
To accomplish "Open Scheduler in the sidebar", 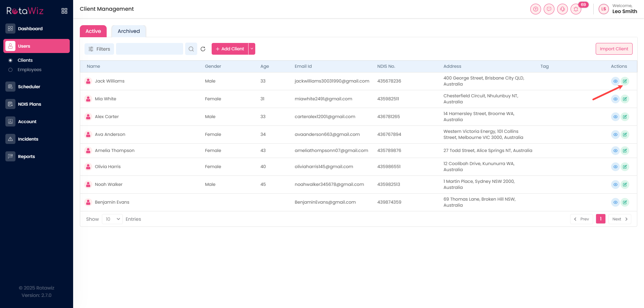I will click(x=29, y=87).
